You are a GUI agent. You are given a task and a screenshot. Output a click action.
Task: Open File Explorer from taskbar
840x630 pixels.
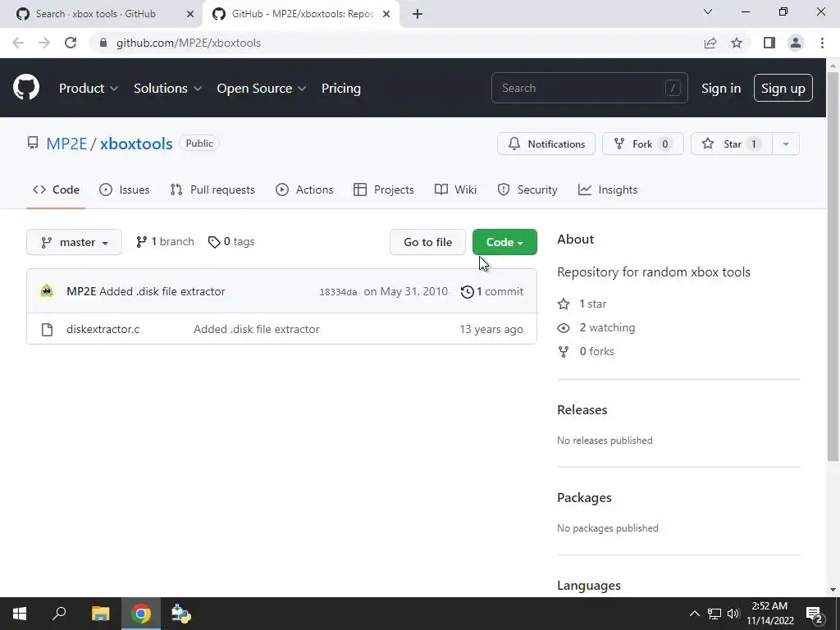[100, 614]
